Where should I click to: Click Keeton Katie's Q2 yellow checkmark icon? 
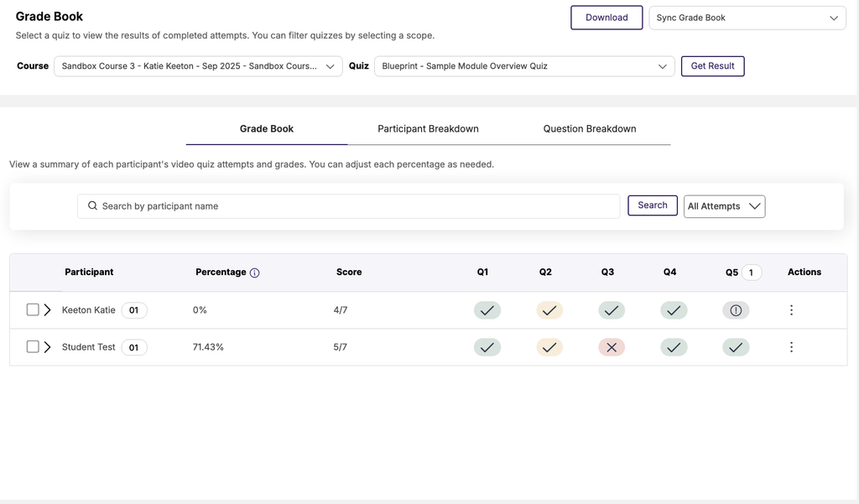pos(549,310)
